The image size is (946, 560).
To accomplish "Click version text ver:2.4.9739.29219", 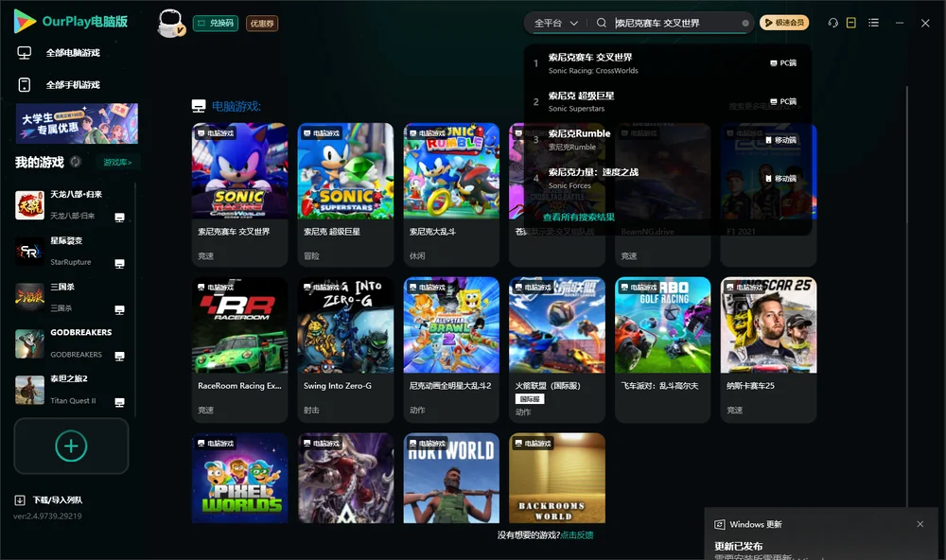I will [47, 516].
